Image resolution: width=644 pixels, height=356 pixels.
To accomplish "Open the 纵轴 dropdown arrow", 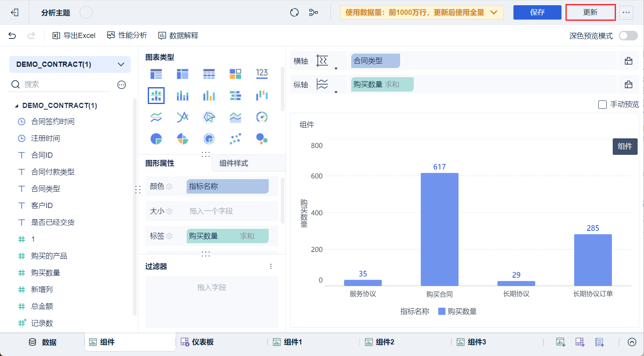I will (336, 92).
